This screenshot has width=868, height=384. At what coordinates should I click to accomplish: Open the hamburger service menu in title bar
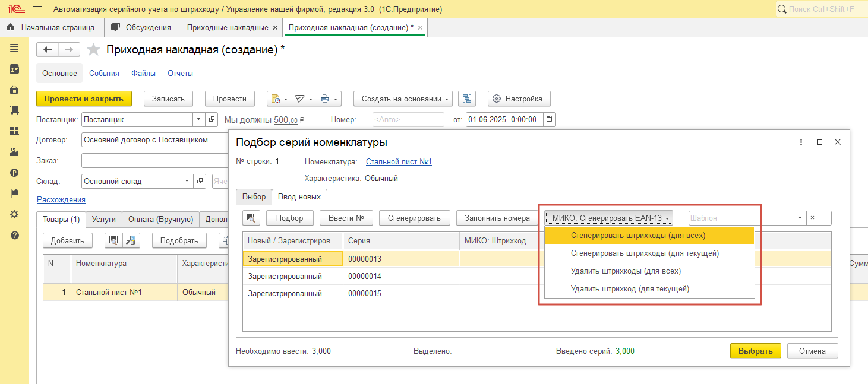click(x=37, y=9)
